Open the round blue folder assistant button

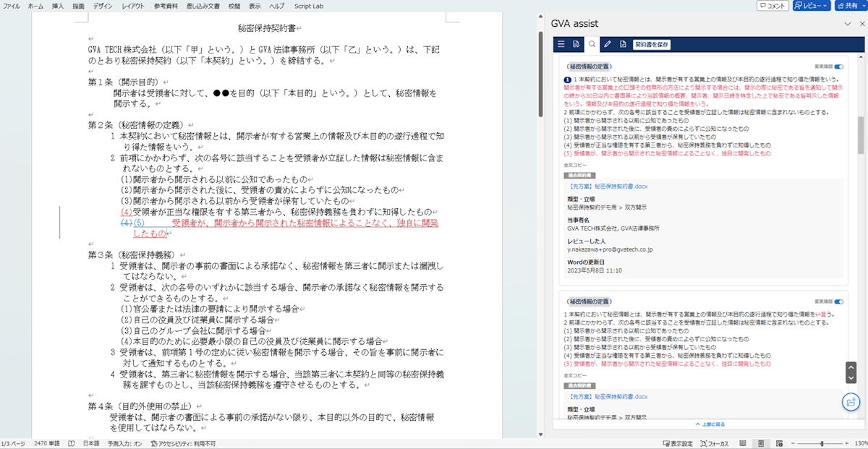click(x=851, y=402)
